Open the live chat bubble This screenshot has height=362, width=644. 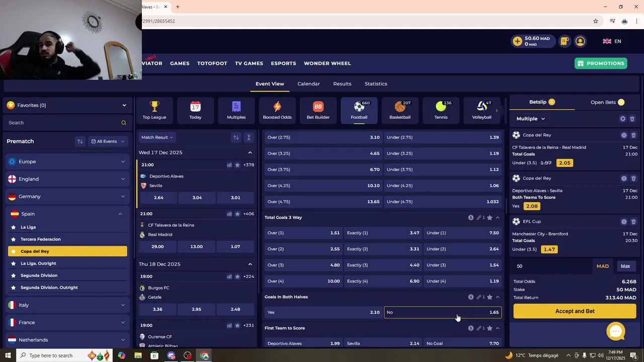616,332
